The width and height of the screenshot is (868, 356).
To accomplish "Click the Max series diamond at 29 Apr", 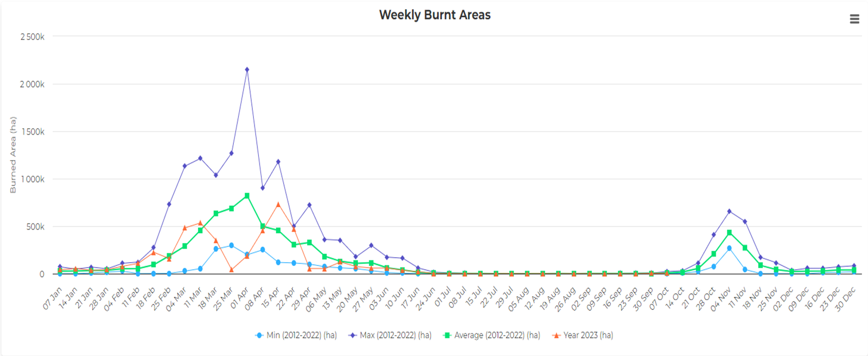I will 309,205.
